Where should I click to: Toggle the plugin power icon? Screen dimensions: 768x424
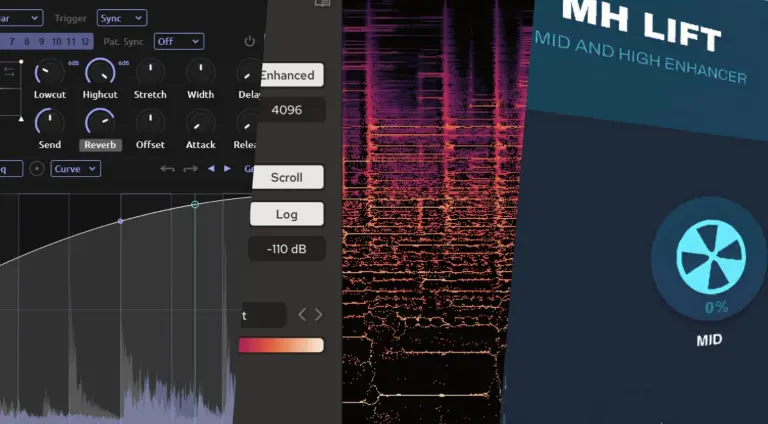(250, 41)
